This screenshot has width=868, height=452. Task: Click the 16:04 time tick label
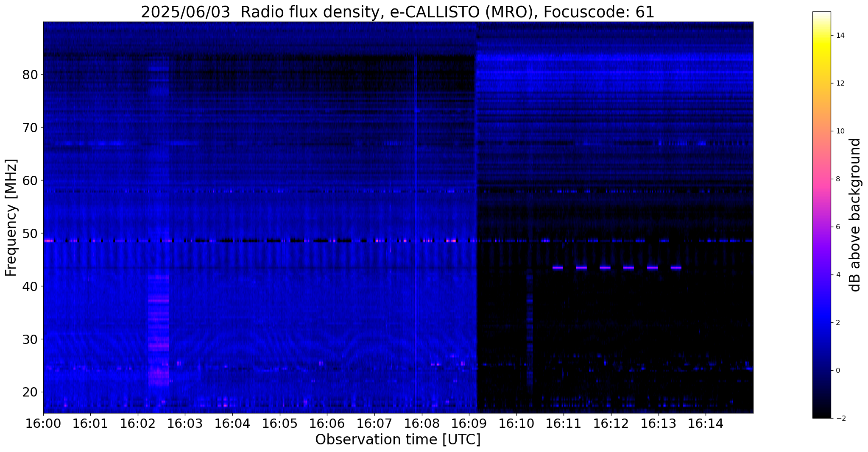232,423
